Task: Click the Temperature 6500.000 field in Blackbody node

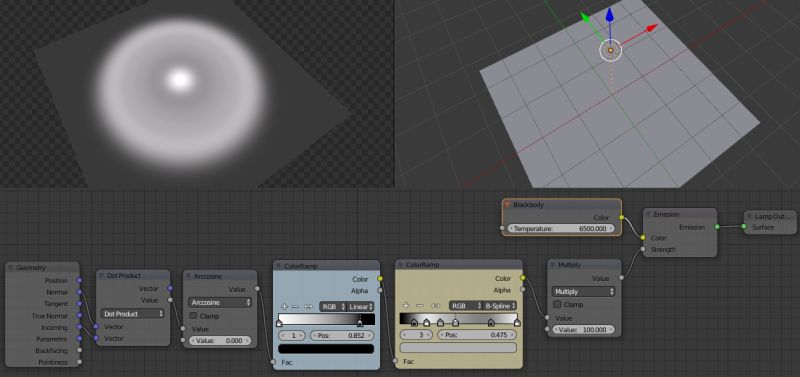Action: coord(561,229)
